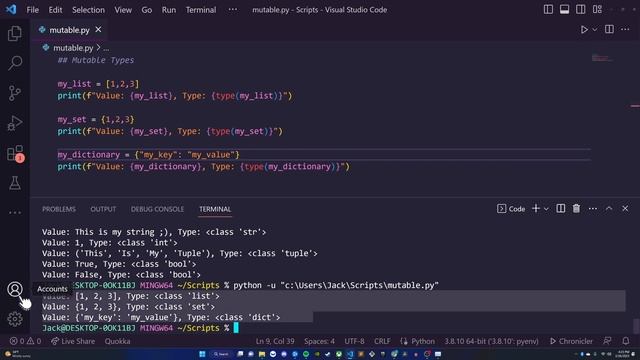Open the Run and Debug view
Screen dimensions: 640x360
15,123
